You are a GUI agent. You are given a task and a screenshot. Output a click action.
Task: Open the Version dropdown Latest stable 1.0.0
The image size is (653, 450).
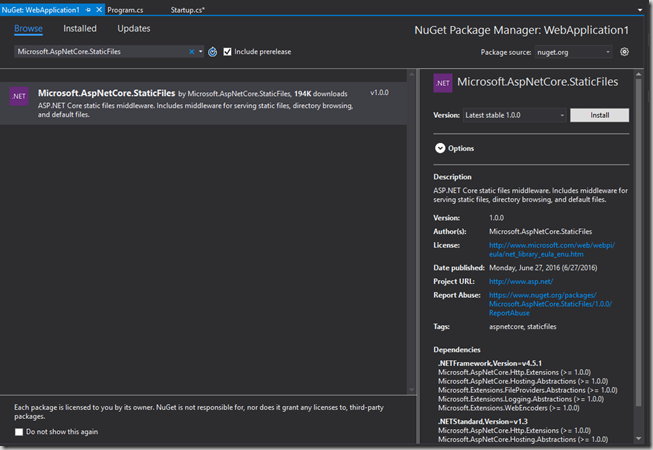tap(515, 115)
